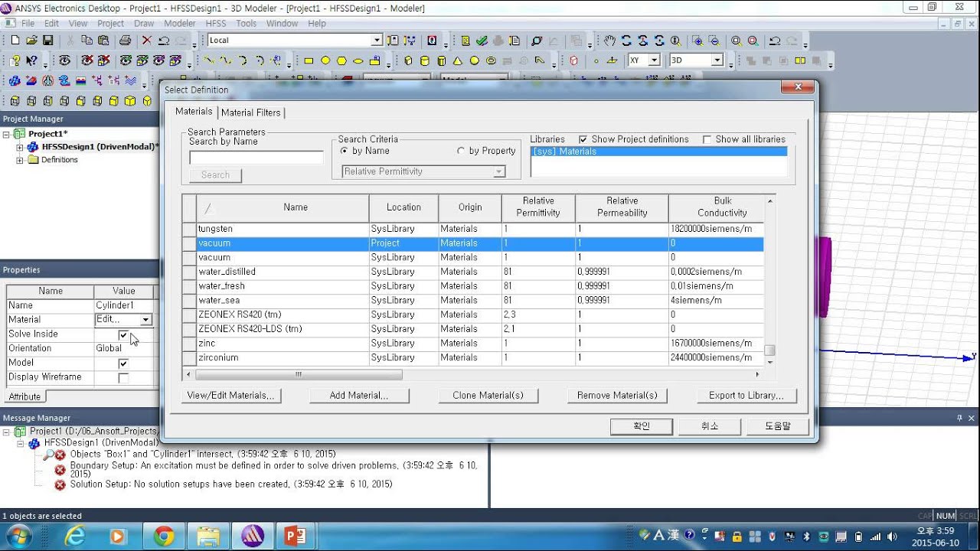The height and width of the screenshot is (551, 980).
Task: Click the Draw Box 3D icon
Action: pos(408,60)
